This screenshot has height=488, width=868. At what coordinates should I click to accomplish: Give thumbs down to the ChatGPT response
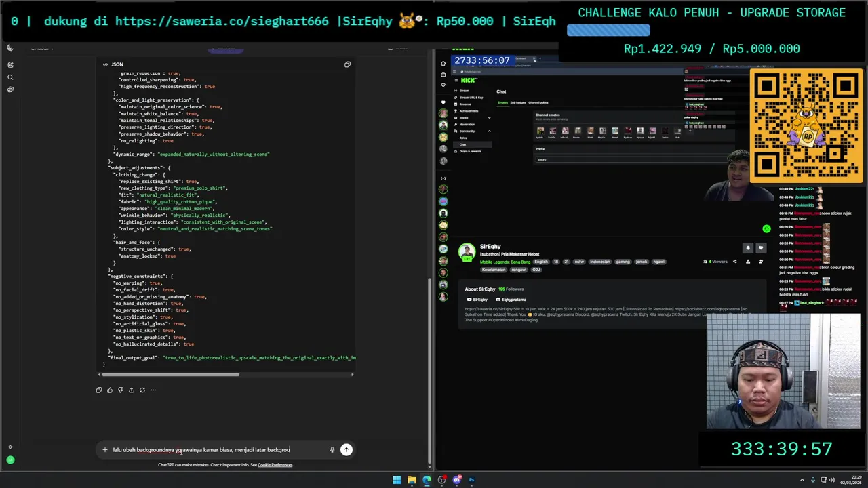121,390
